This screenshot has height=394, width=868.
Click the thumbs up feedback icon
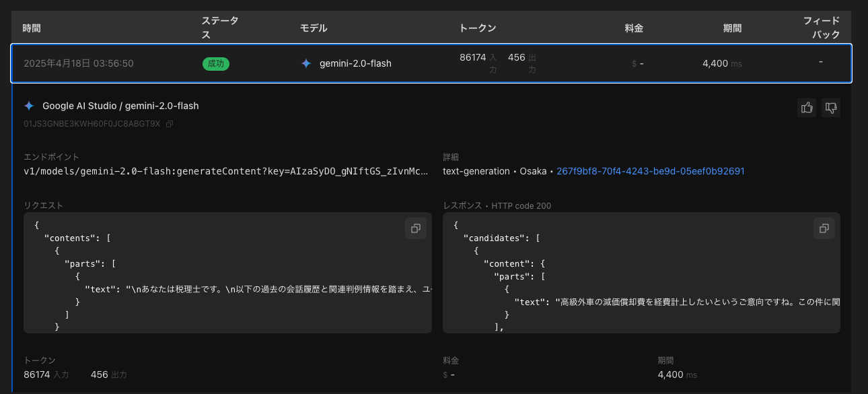(x=806, y=108)
